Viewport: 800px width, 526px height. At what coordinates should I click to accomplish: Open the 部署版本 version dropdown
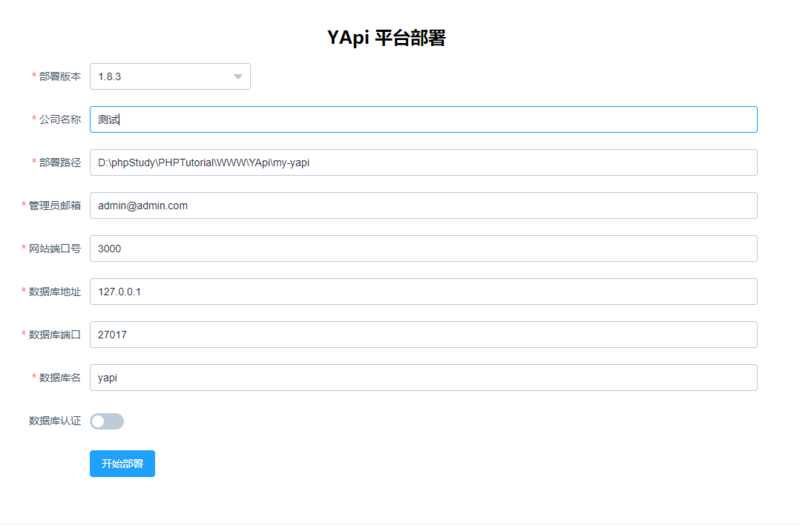pos(170,77)
